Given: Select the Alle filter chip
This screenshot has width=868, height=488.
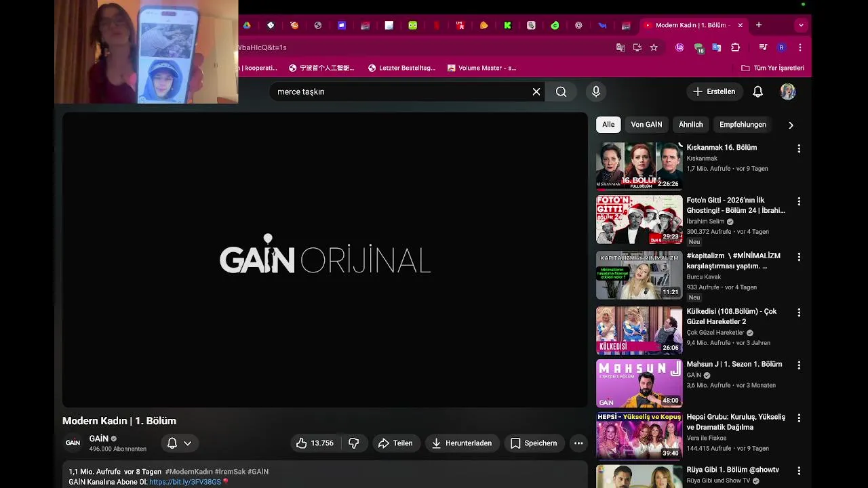Looking at the screenshot, I should tap(608, 125).
